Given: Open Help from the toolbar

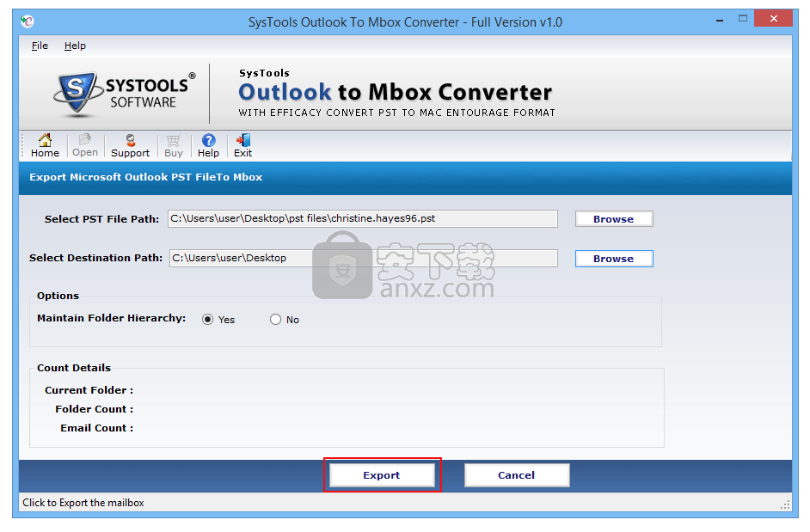Looking at the screenshot, I should [208, 145].
